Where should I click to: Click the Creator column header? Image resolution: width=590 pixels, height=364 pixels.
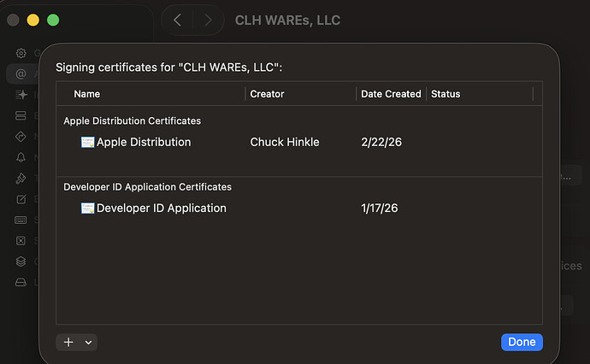click(x=267, y=94)
